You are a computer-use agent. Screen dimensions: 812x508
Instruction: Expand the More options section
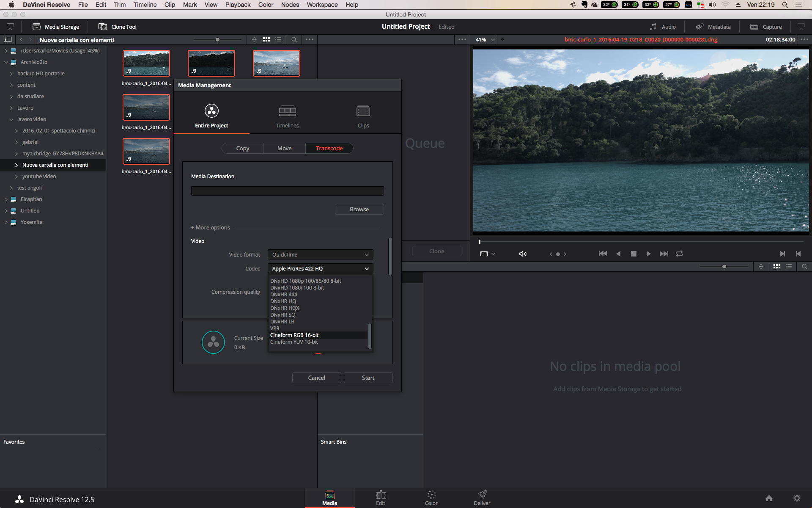point(211,227)
